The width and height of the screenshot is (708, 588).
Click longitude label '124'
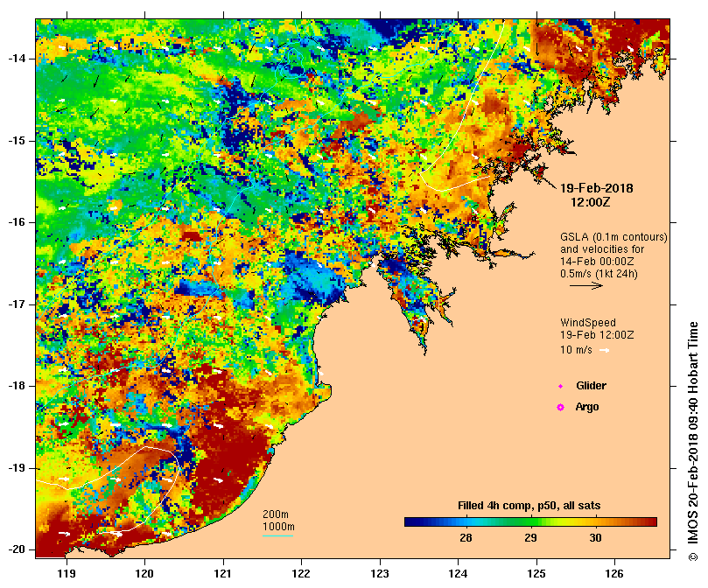pyautogui.click(x=458, y=573)
